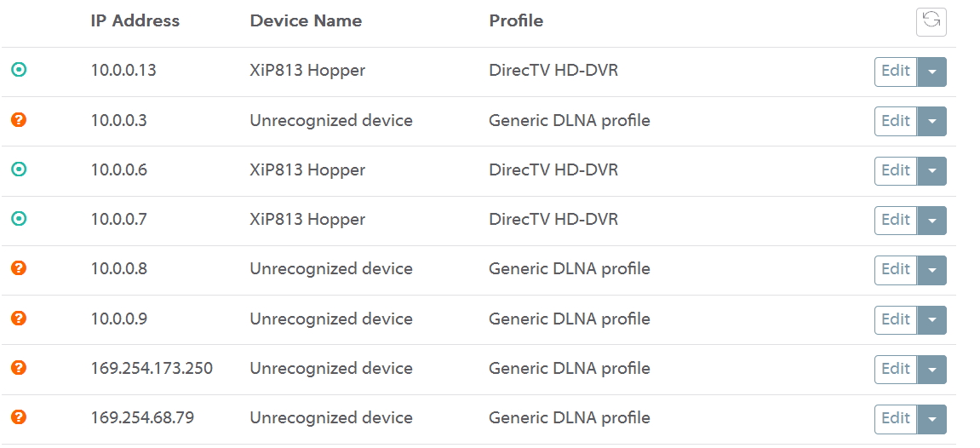Open the dropdown arrow for 10.0.0.7
This screenshot has width=980, height=448.
click(x=932, y=221)
